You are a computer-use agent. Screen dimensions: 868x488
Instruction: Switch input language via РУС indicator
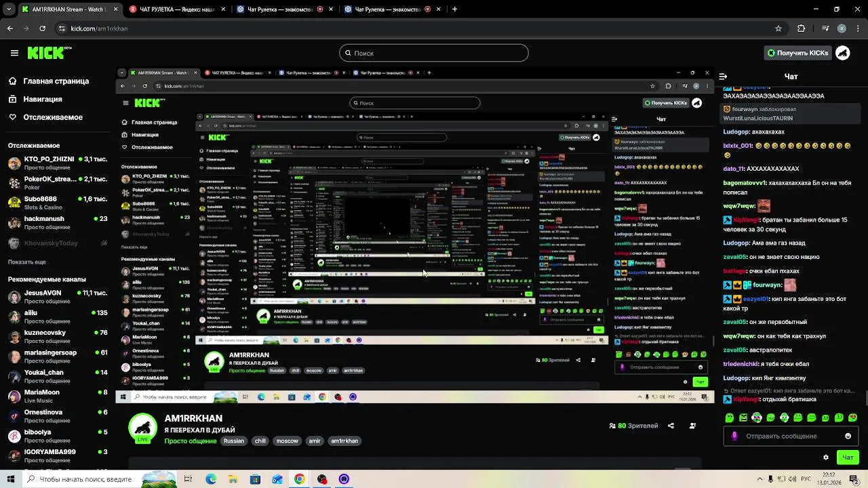point(806,479)
